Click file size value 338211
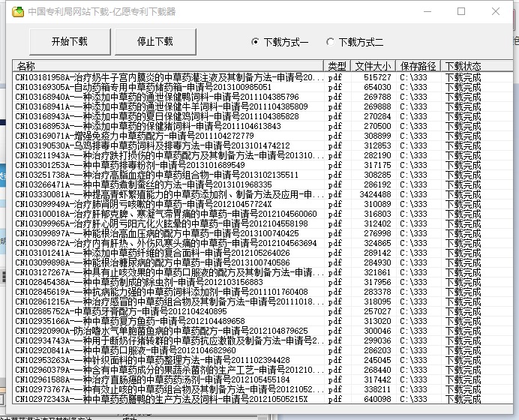 point(378,389)
